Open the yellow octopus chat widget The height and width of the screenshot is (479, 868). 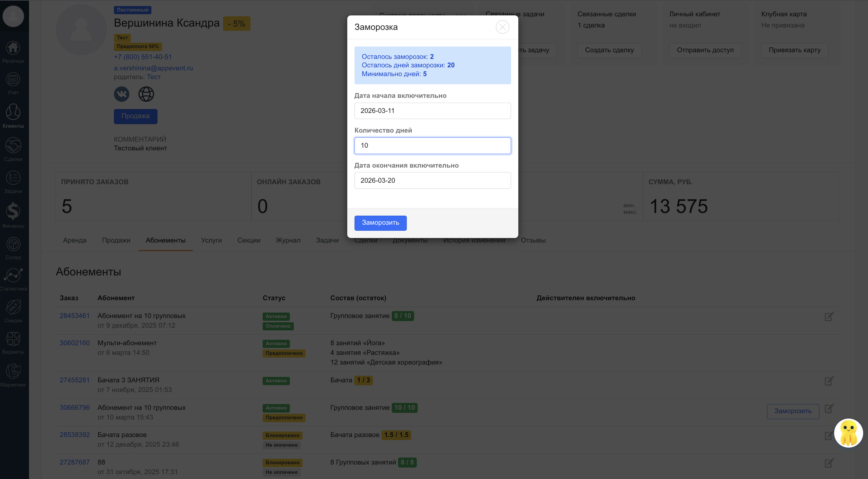[848, 433]
